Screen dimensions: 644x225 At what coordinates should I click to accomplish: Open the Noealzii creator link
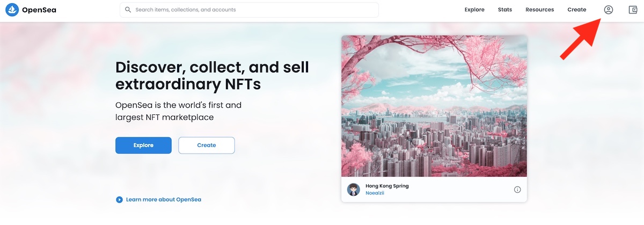(x=375, y=193)
